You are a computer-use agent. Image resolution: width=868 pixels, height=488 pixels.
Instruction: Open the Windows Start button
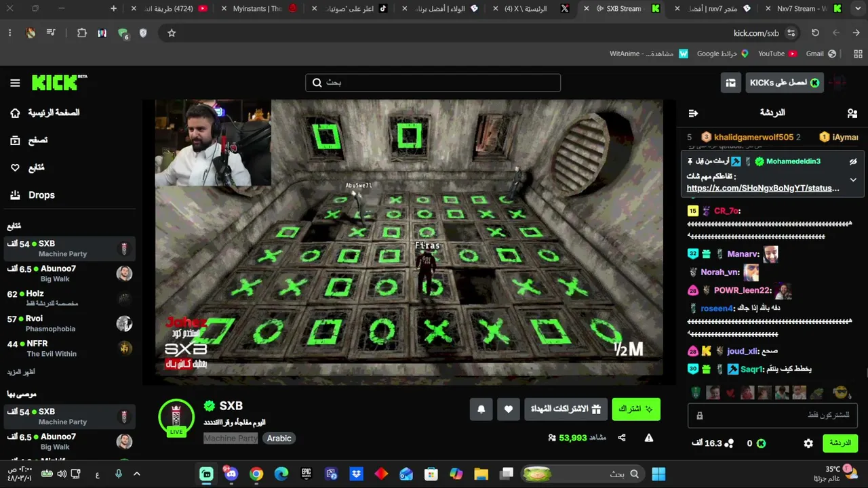[658, 474]
